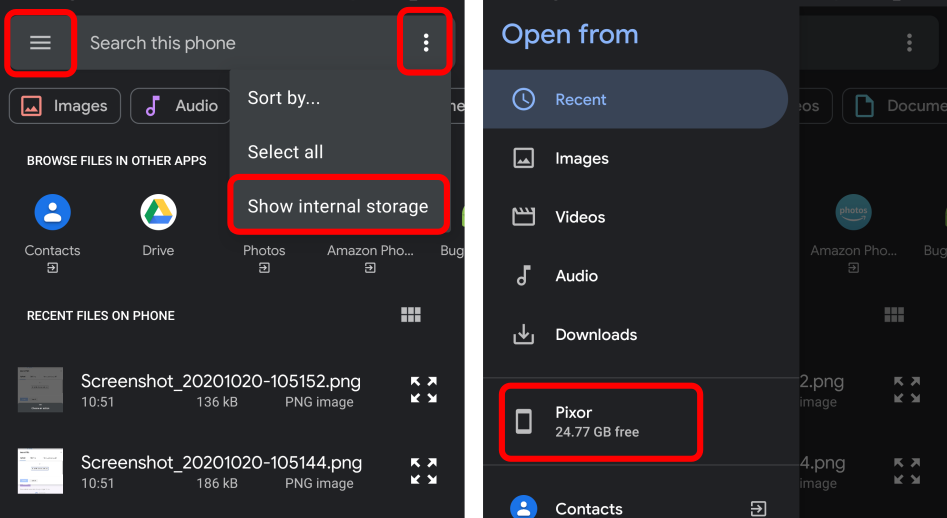Switch to grid view in Recent Files
Image resolution: width=947 pixels, height=518 pixels.
click(x=411, y=316)
